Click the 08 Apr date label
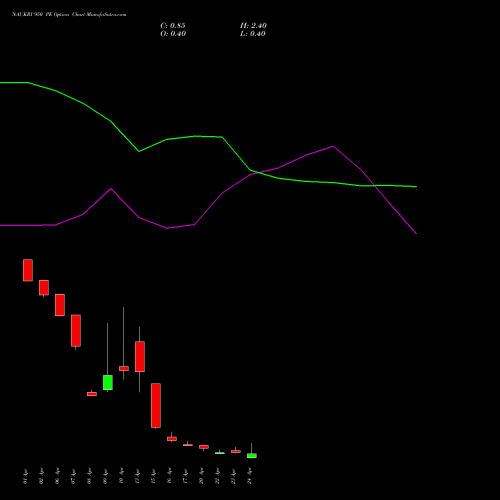 point(90,476)
